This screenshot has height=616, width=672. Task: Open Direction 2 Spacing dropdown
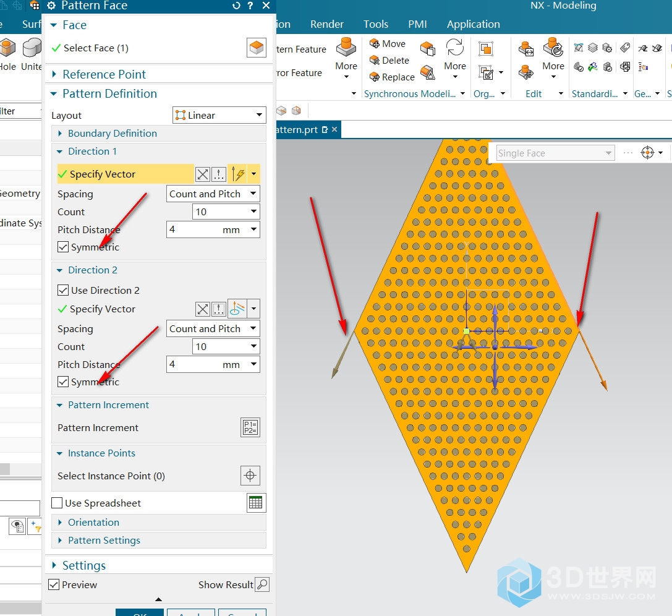pos(213,329)
